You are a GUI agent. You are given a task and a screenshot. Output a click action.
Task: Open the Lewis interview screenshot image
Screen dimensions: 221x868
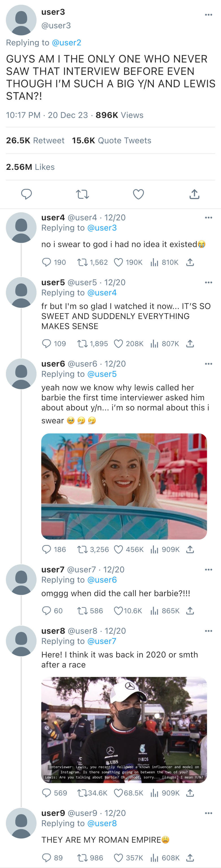click(x=124, y=730)
